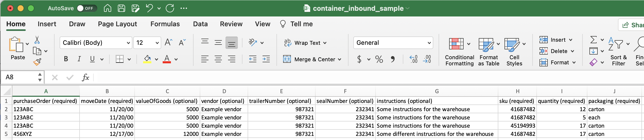Click Decrease Indent icon

pyautogui.click(x=253, y=59)
